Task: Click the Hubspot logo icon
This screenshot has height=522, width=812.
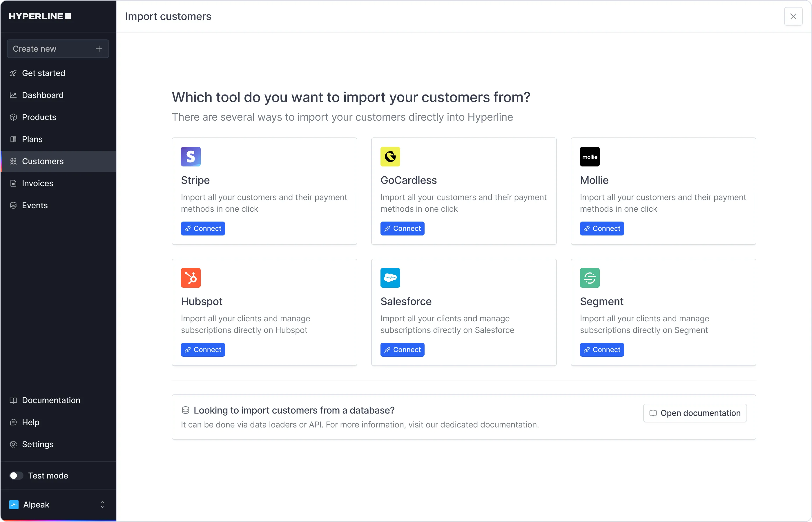Action: coord(191,278)
